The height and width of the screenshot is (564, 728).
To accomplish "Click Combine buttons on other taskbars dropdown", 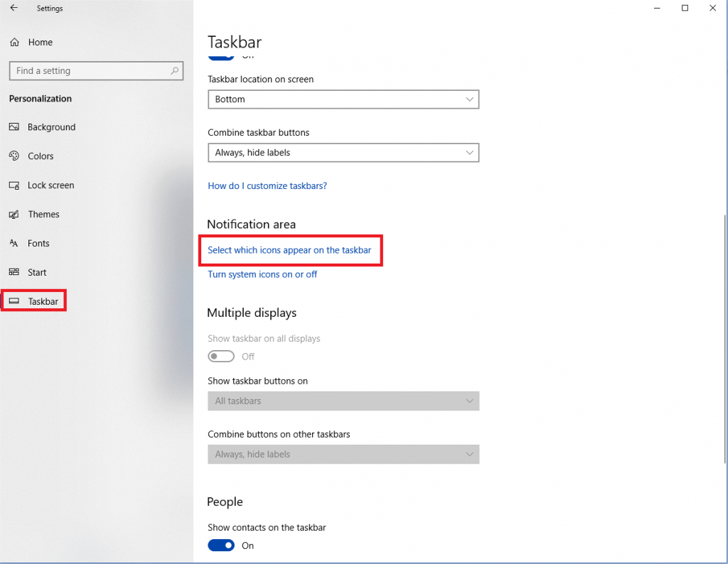I will coord(343,454).
